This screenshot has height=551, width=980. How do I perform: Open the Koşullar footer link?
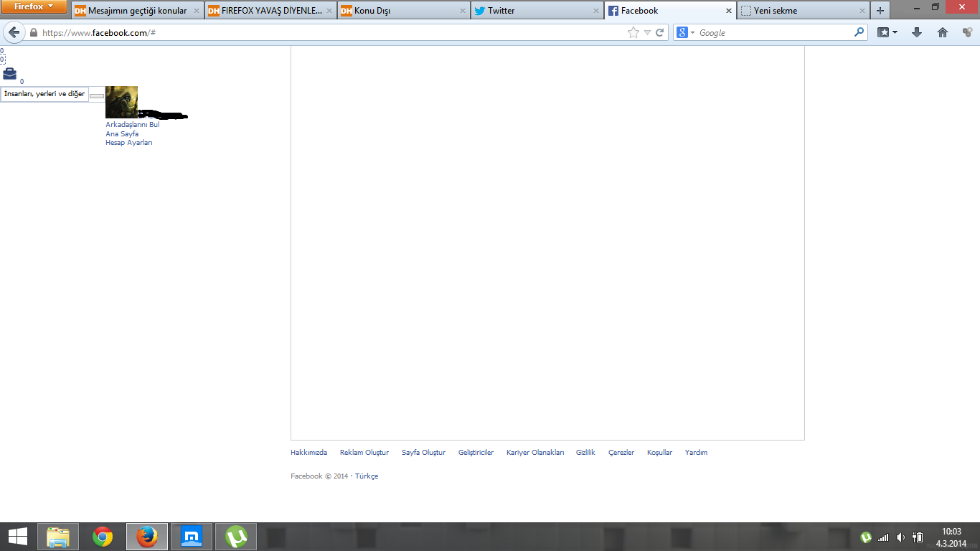pos(659,453)
